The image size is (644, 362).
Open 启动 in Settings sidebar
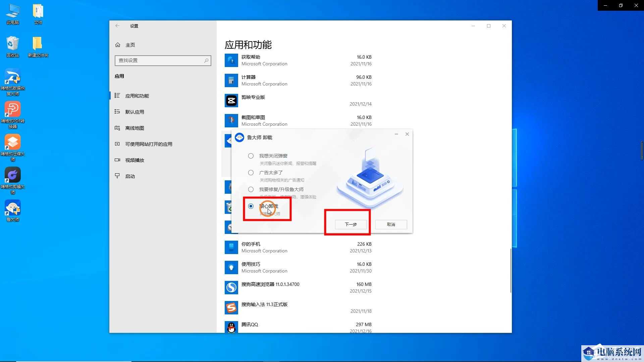pyautogui.click(x=163, y=176)
